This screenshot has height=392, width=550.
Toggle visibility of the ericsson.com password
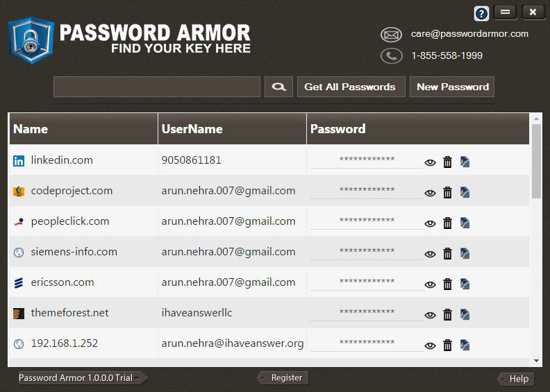click(430, 284)
